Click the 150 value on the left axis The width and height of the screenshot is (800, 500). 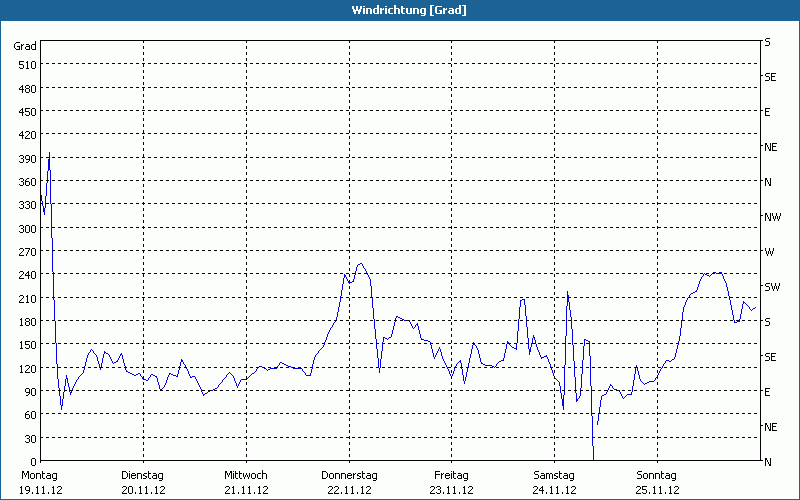click(28, 345)
